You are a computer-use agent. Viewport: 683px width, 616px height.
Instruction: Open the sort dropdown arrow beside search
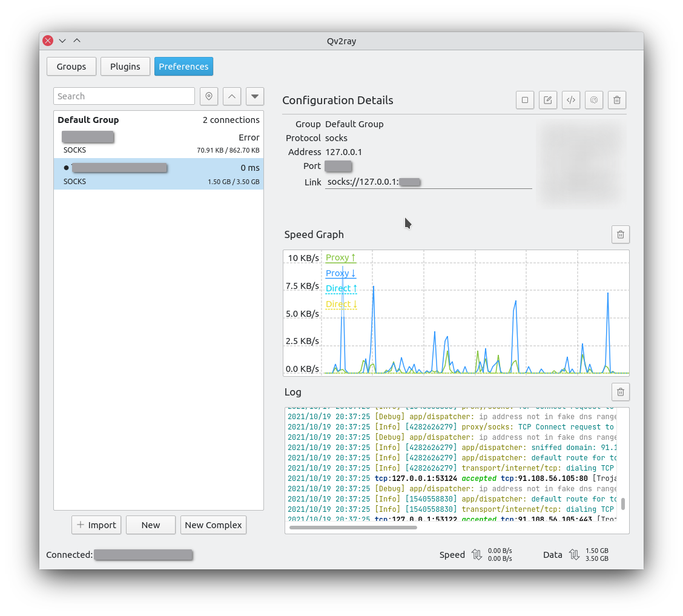pyautogui.click(x=255, y=96)
